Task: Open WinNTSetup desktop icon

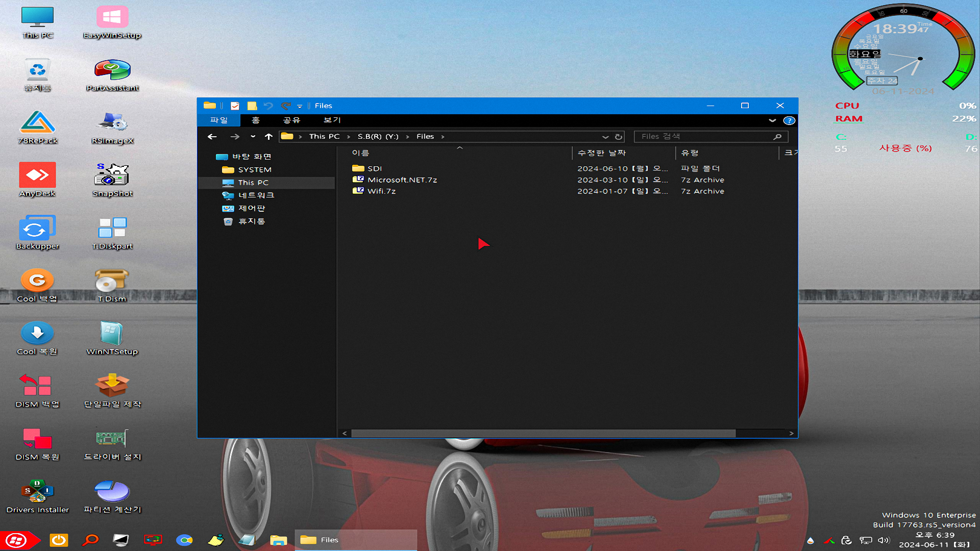Action: point(112,338)
